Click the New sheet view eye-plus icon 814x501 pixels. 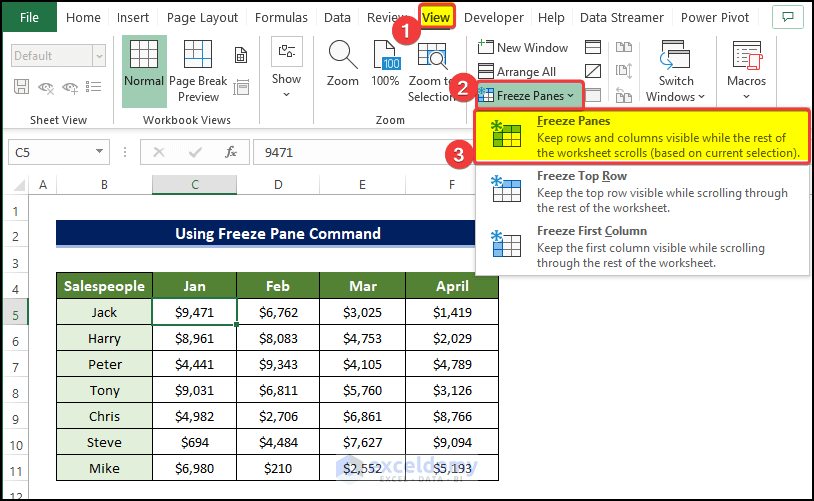point(70,88)
